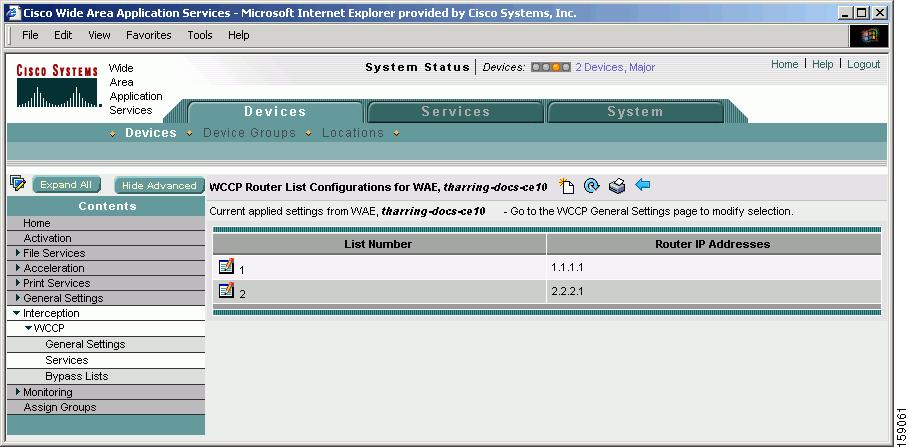The image size is (909, 447).
Task: Open the View menu
Action: click(99, 35)
